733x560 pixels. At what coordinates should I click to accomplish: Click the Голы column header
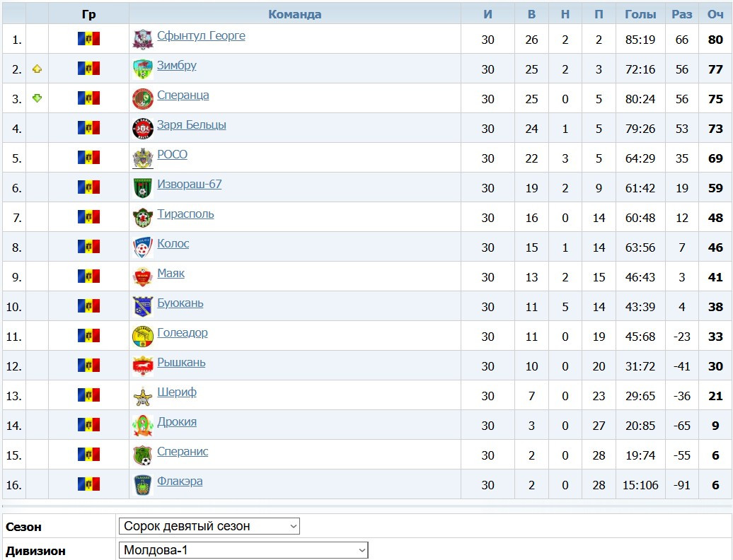(x=640, y=14)
